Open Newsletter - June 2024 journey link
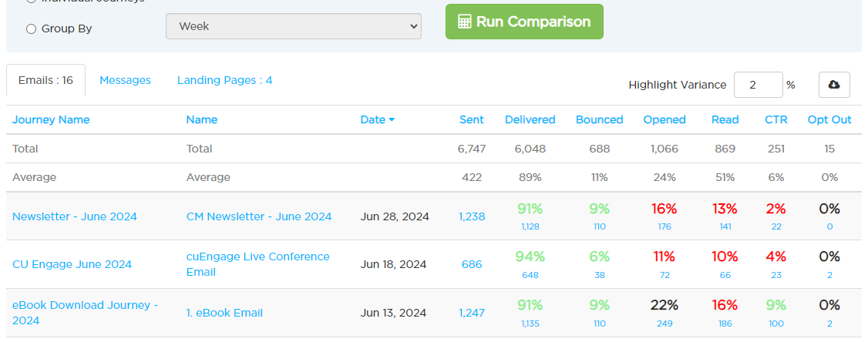Viewport: 868px width, 342px height. click(75, 216)
